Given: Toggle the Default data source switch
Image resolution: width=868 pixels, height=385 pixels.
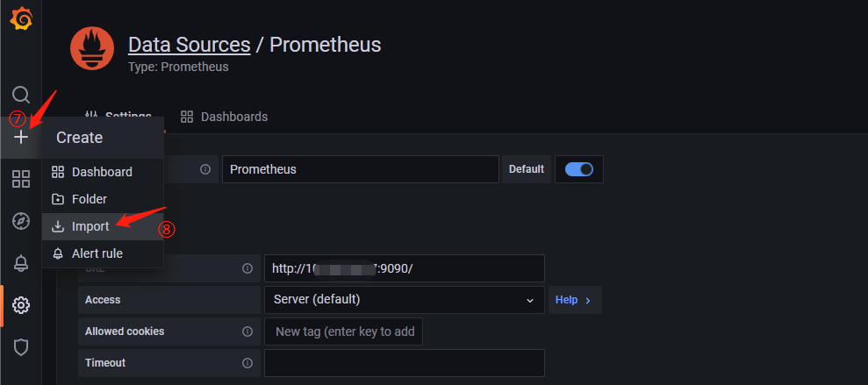Looking at the screenshot, I should (579, 169).
